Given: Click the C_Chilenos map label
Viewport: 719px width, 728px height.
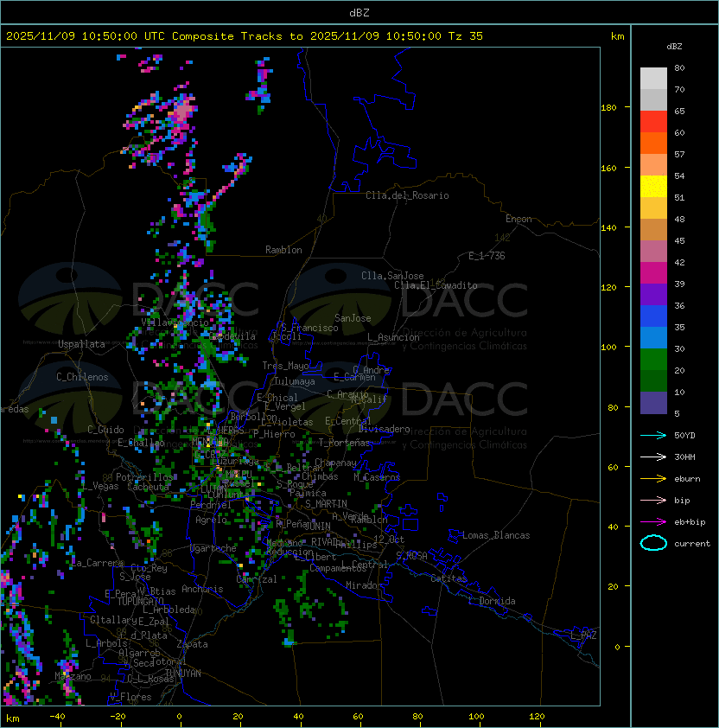Looking at the screenshot, I should 82,377.
